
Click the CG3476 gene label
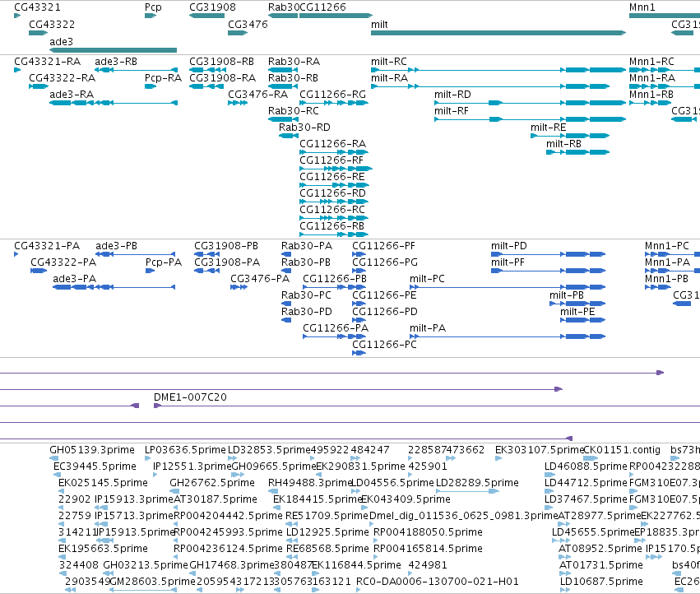(x=248, y=25)
